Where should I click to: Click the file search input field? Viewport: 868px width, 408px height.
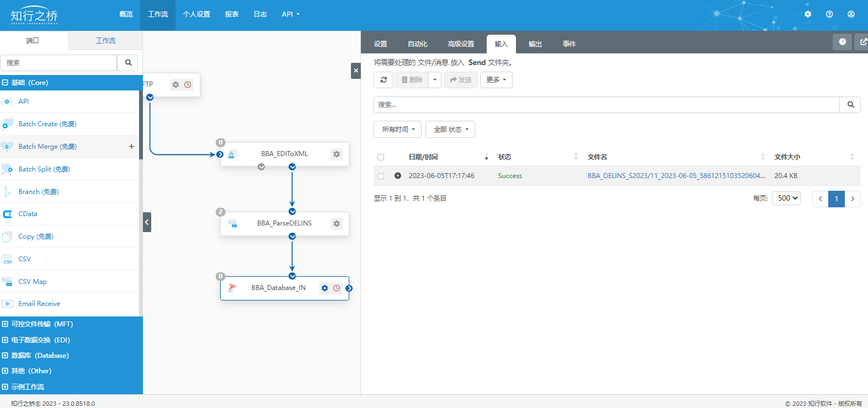[606, 105]
